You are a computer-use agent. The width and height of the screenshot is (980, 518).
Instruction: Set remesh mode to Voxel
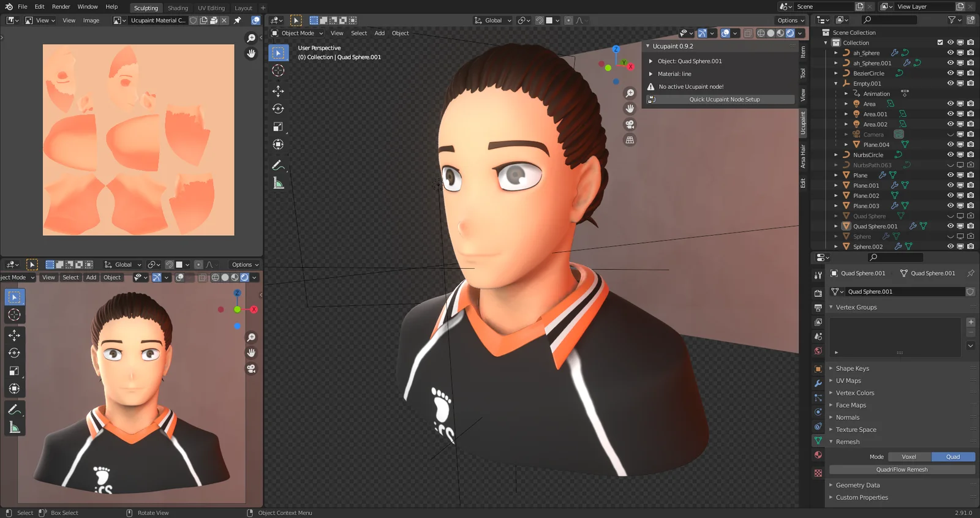pos(910,457)
